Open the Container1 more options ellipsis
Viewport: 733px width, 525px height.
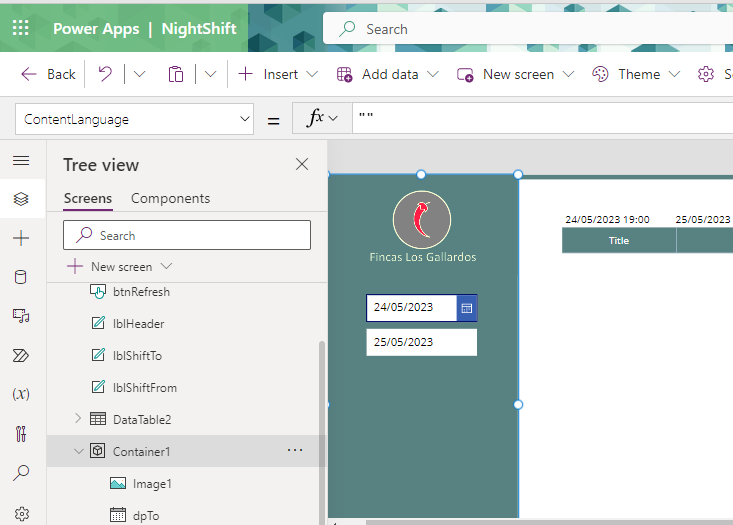pos(295,450)
